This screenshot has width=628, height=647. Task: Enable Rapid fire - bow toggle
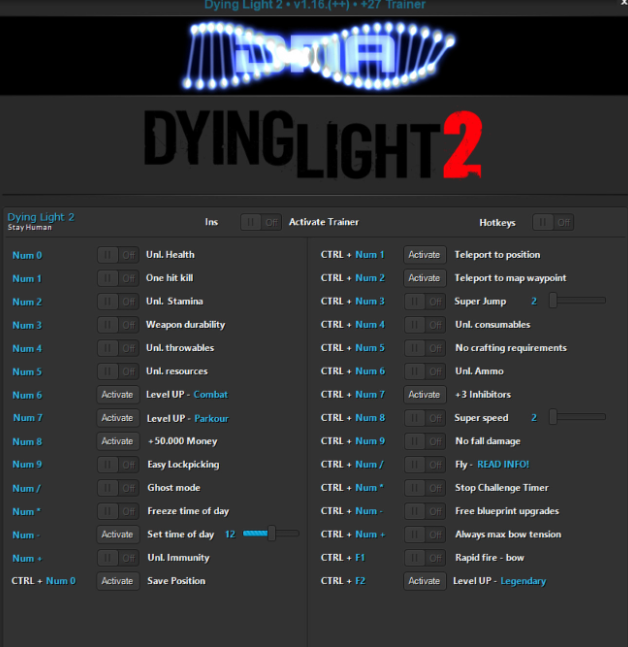coord(425,558)
